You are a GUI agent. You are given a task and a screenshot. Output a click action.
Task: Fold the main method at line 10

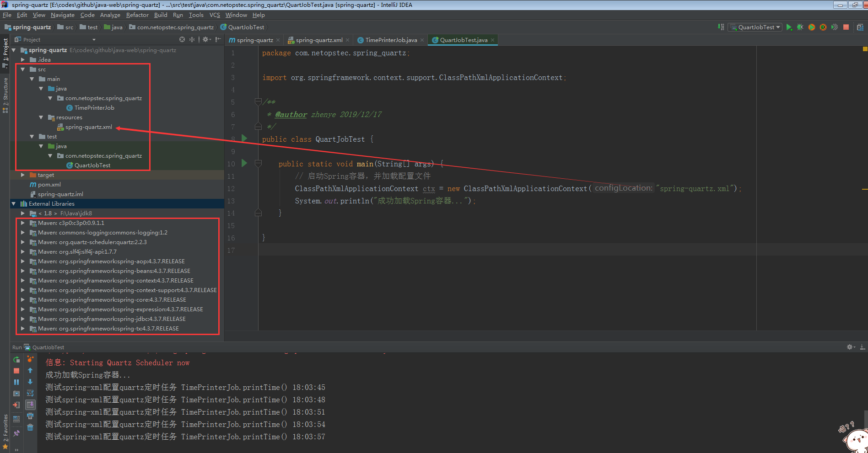coord(258,164)
